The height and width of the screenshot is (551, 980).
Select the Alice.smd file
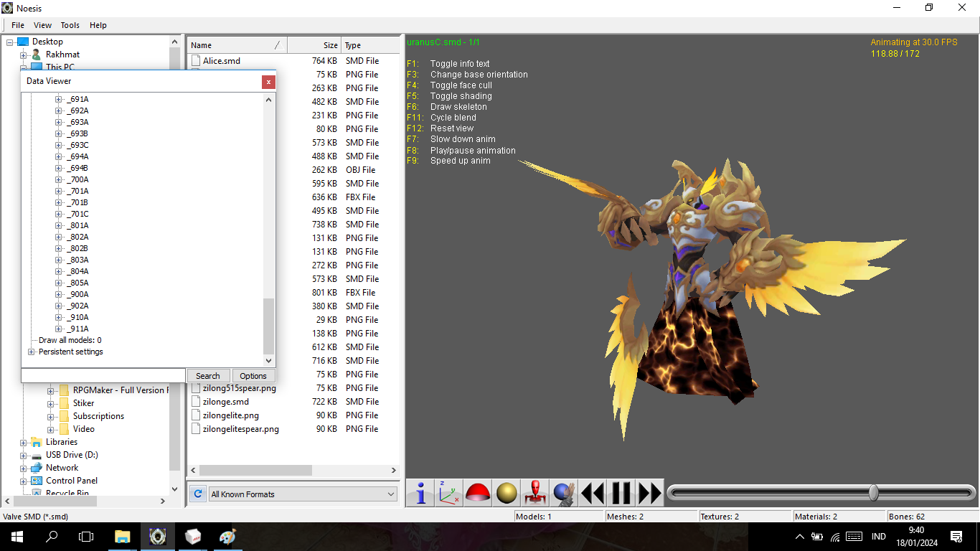[x=222, y=61]
